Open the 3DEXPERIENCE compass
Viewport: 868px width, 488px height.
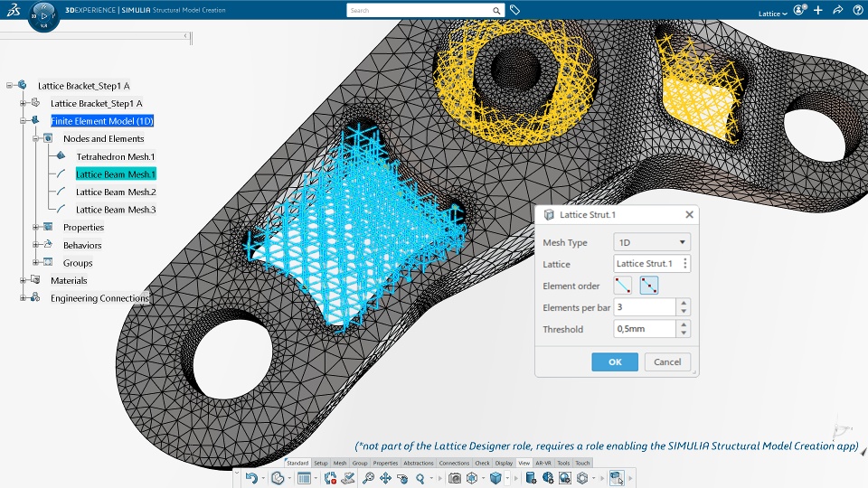pyautogui.click(x=43, y=15)
